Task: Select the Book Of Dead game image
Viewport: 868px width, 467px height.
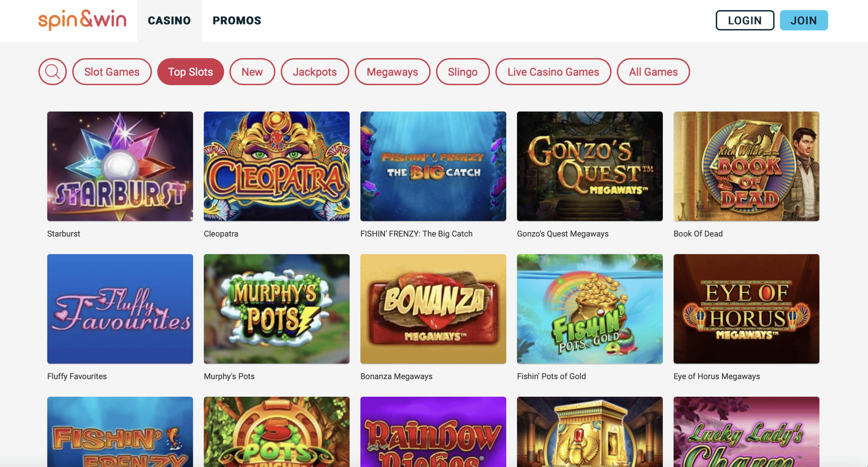Action: pos(747,166)
